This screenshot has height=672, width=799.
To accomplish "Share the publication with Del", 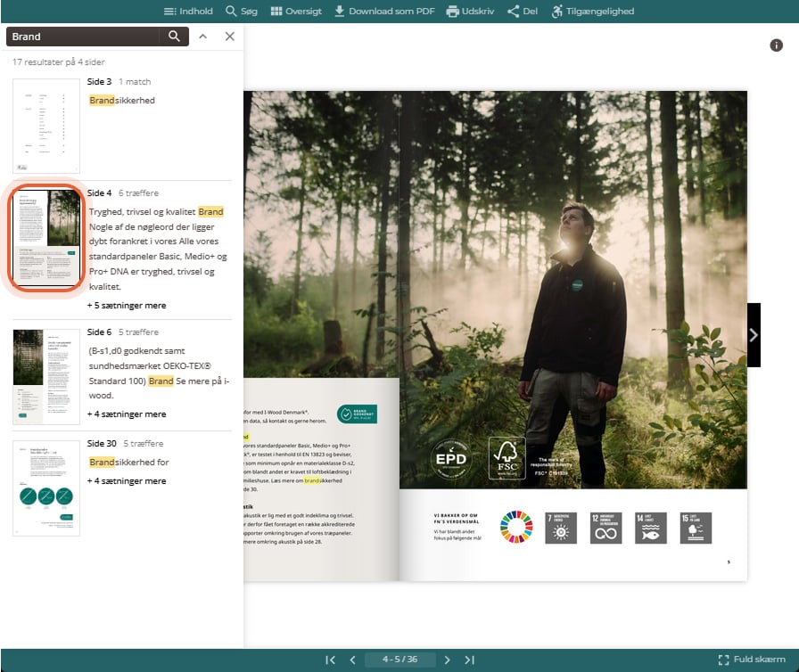I will coord(523,12).
